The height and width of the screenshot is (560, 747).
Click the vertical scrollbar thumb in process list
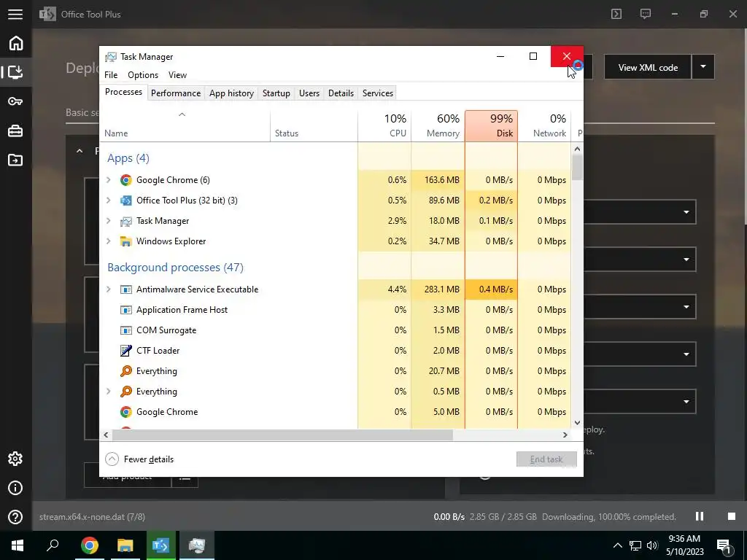click(x=578, y=168)
